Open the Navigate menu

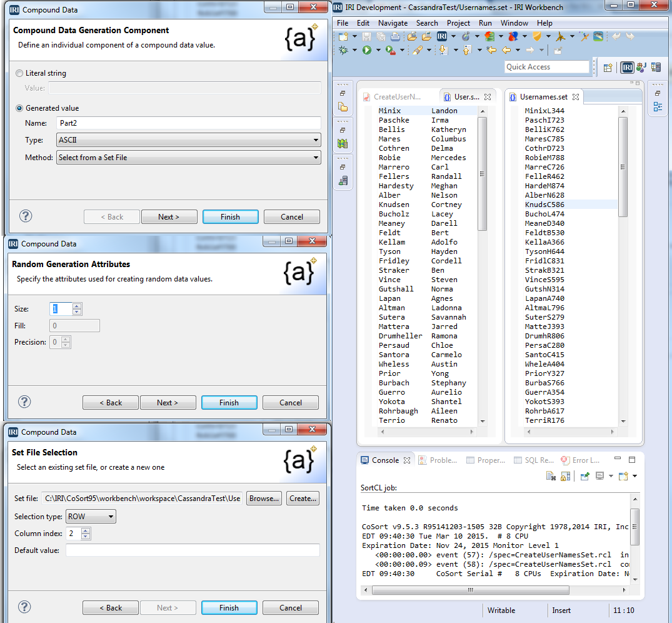pos(393,23)
